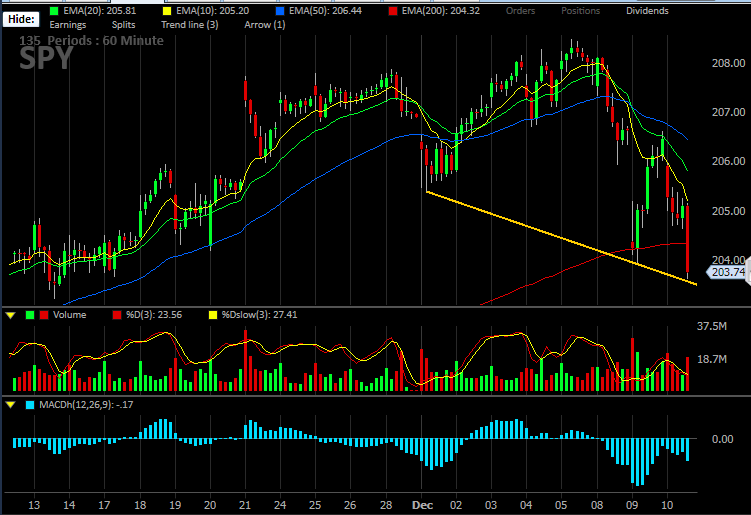Click the 18.7M volume axis label
The width and height of the screenshot is (751, 515).
click(712, 359)
